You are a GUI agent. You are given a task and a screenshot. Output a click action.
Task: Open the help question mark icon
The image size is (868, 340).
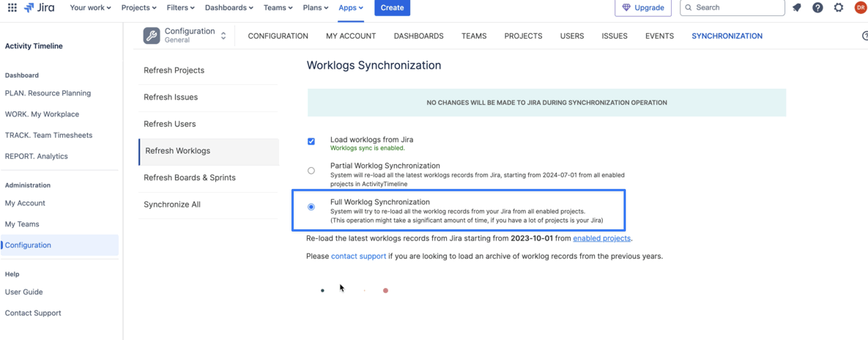817,8
